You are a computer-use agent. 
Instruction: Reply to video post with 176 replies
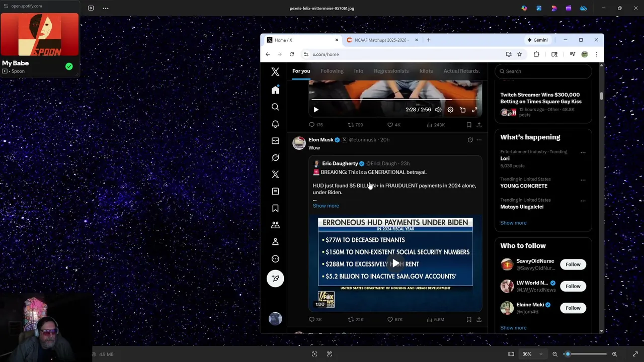point(316,125)
